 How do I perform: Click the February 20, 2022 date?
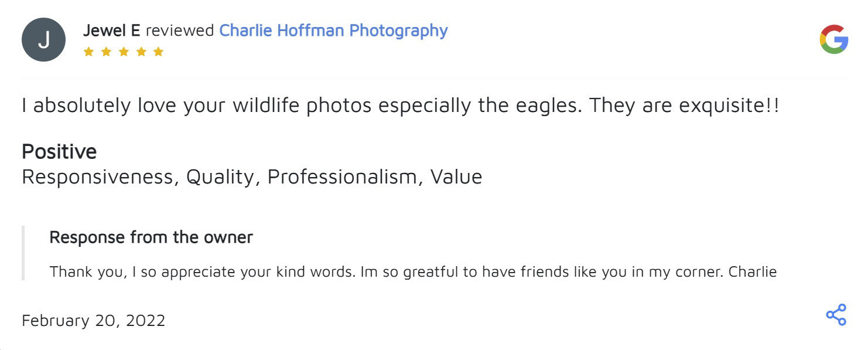pos(94,321)
